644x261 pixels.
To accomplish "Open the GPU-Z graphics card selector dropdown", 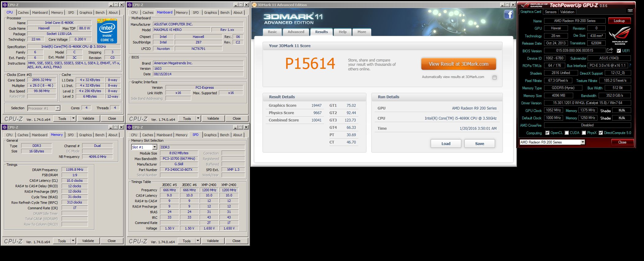I will pyautogui.click(x=582, y=142).
